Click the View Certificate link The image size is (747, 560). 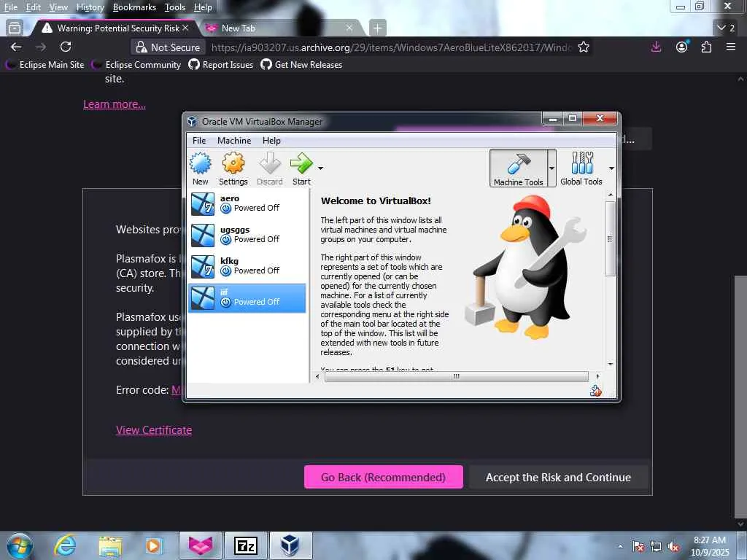click(154, 430)
